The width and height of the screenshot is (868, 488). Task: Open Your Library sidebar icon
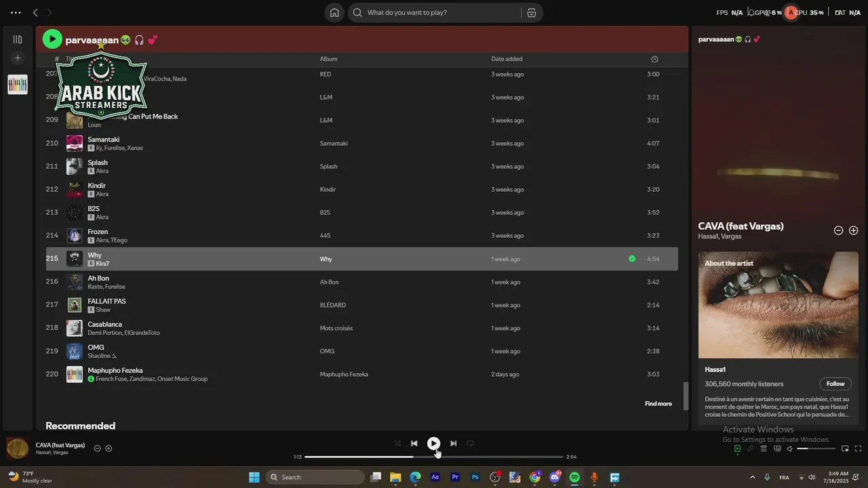pyautogui.click(x=18, y=39)
